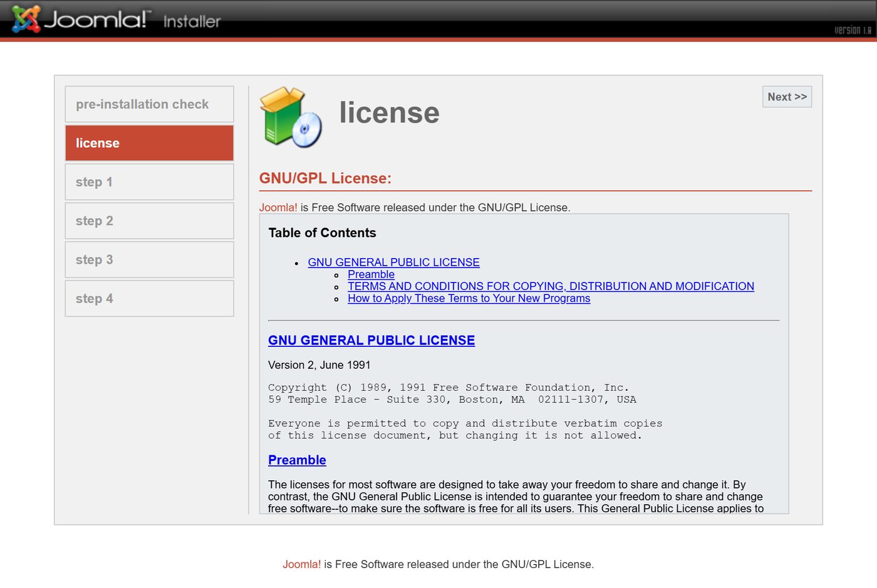Click the installer box and CD icon
This screenshot has width=877, height=588.
(x=291, y=117)
